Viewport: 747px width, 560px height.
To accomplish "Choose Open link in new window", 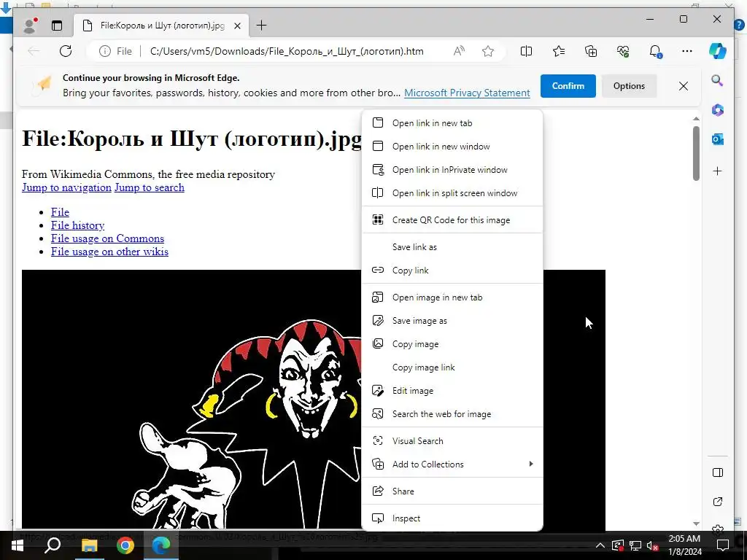I will click(452, 146).
